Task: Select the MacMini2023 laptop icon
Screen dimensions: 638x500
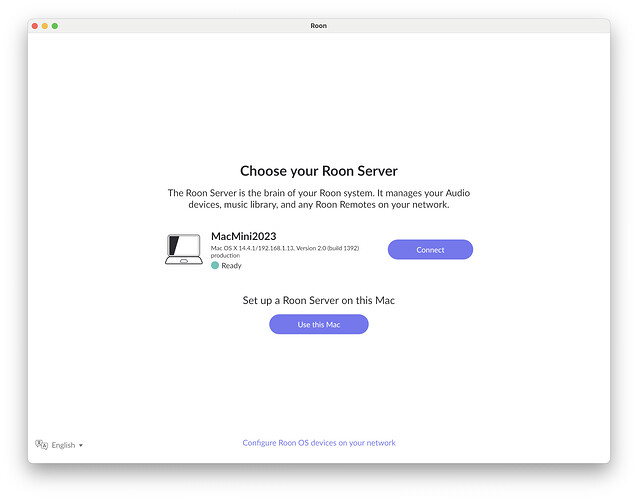Action: coord(184,249)
